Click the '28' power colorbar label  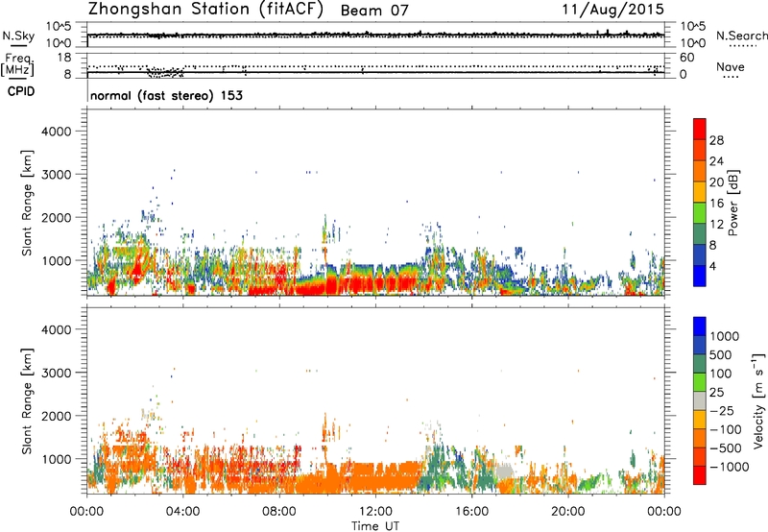[716, 140]
